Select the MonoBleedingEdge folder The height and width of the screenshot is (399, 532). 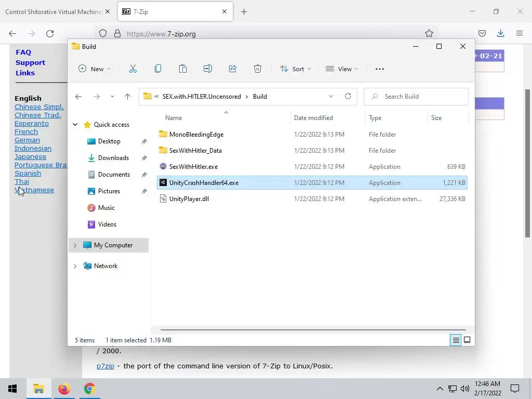tap(196, 135)
